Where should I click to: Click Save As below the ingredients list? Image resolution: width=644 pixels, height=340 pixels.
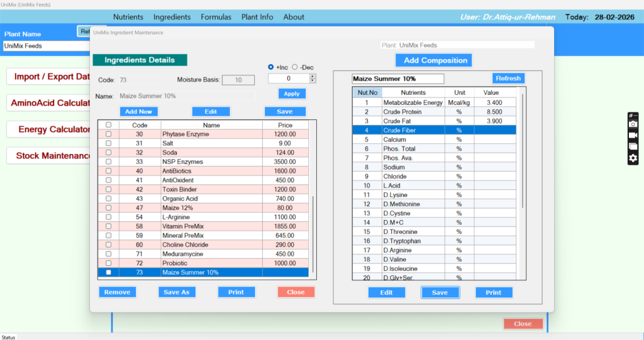(x=177, y=292)
